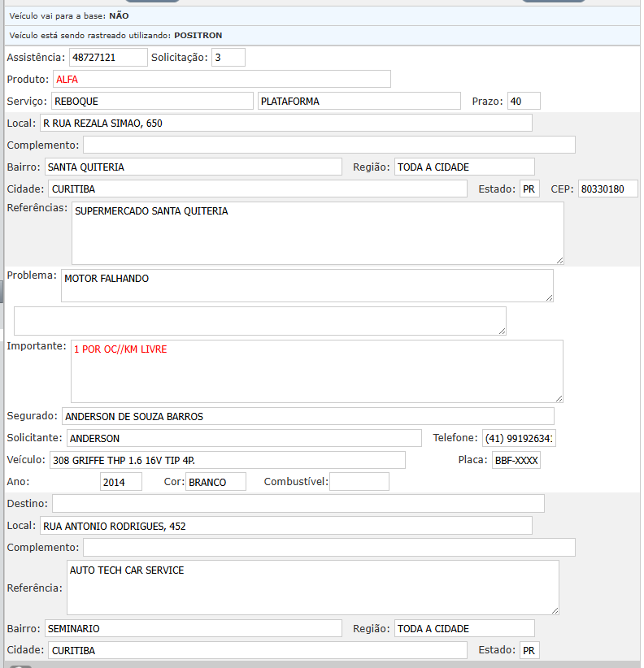Screen dimensions: 644x668
Task: Select the Solicitação number field
Action: point(228,58)
